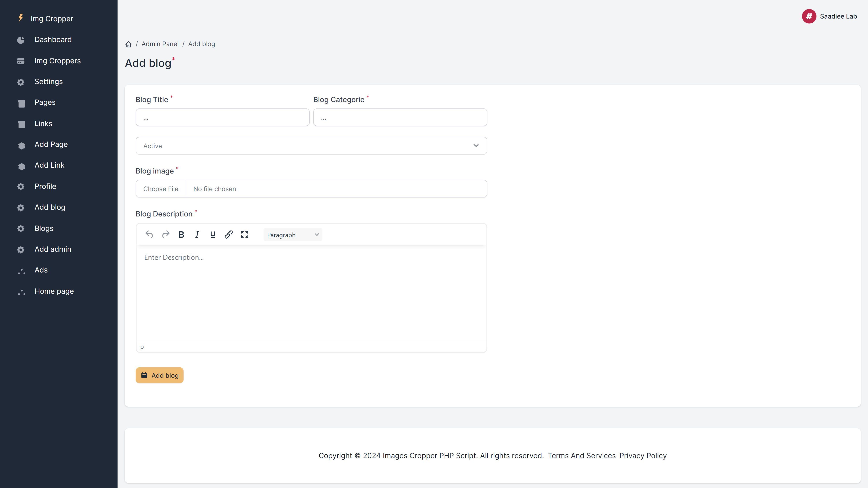Image resolution: width=868 pixels, height=488 pixels.
Task: Click into the Enter Description text area
Action: coord(311,293)
